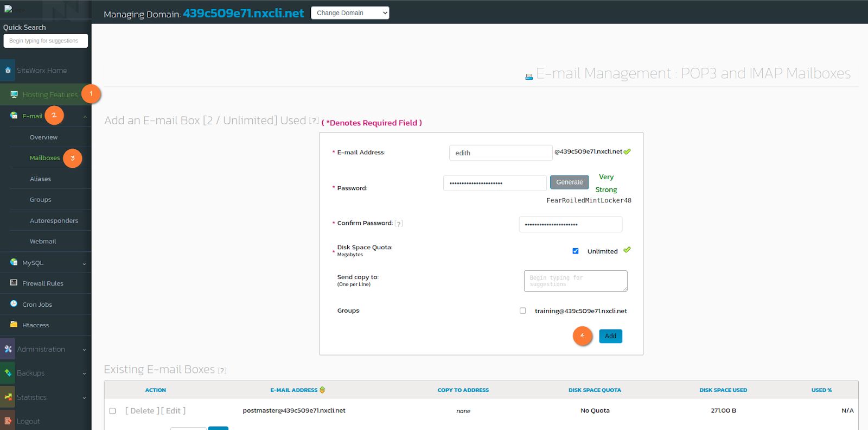The height and width of the screenshot is (430, 868).
Task: Click the E-mail Address input field
Action: tap(501, 153)
